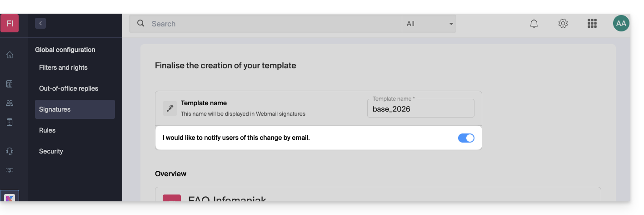The image size is (644, 215).
Task: Select the Rules menu item
Action: [x=47, y=130]
